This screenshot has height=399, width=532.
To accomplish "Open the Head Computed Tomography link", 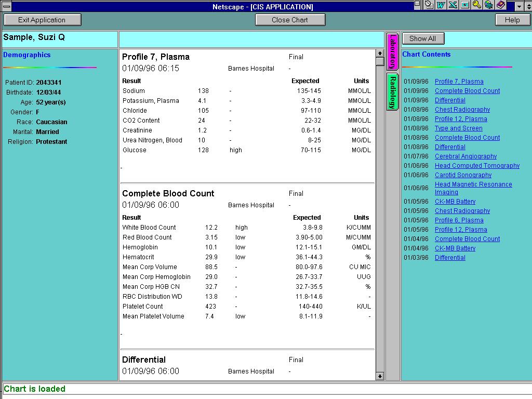I will pyautogui.click(x=477, y=166).
